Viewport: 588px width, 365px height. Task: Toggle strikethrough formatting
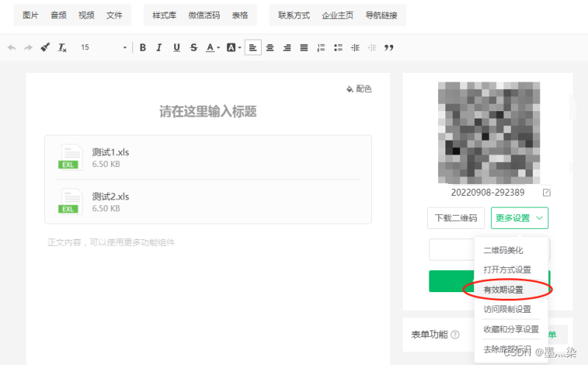coord(193,48)
